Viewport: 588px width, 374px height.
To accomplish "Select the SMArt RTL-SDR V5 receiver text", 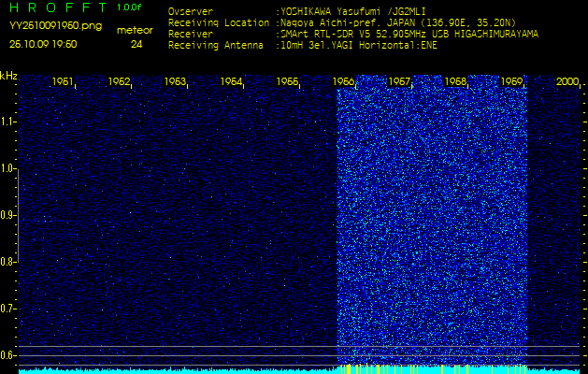I will point(409,35).
